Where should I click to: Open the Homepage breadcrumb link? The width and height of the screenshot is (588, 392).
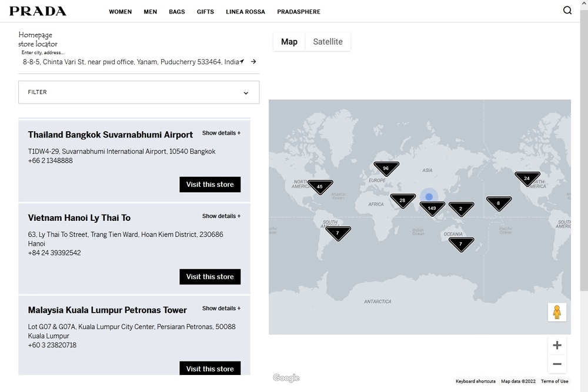[x=36, y=35]
